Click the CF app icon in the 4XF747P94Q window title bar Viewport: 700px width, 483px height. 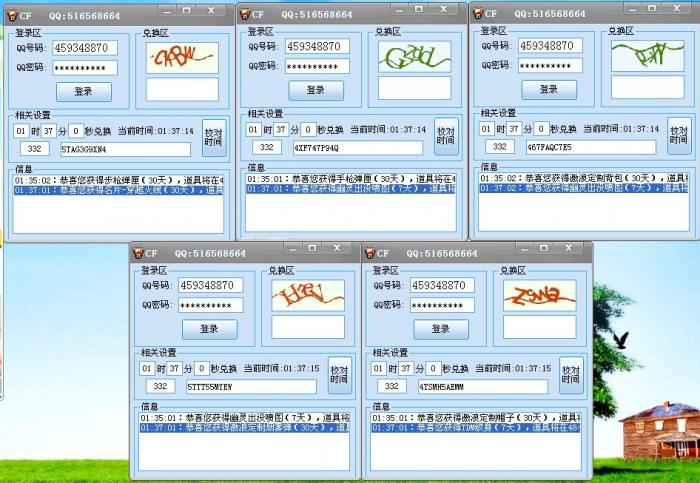pyautogui.click(x=245, y=14)
